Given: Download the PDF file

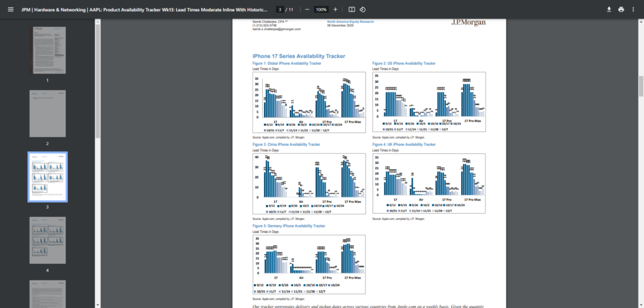Looking at the screenshot, I should click(x=609, y=9).
